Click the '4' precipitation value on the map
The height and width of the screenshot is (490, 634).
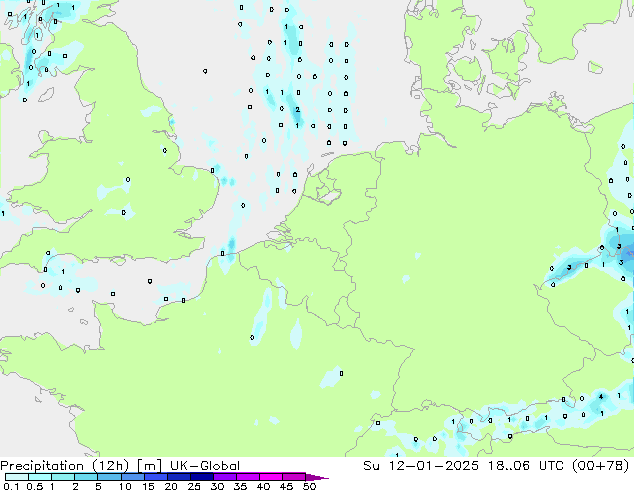click(601, 397)
